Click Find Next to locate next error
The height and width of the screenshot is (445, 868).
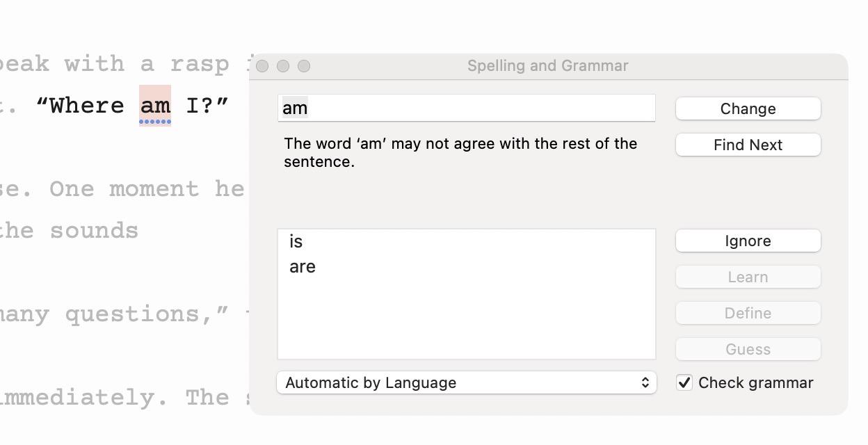tap(748, 145)
